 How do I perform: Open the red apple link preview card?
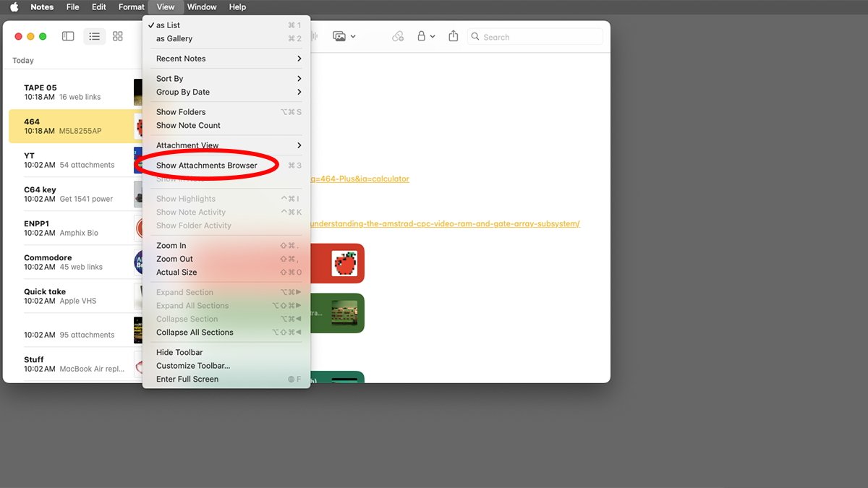click(x=337, y=263)
